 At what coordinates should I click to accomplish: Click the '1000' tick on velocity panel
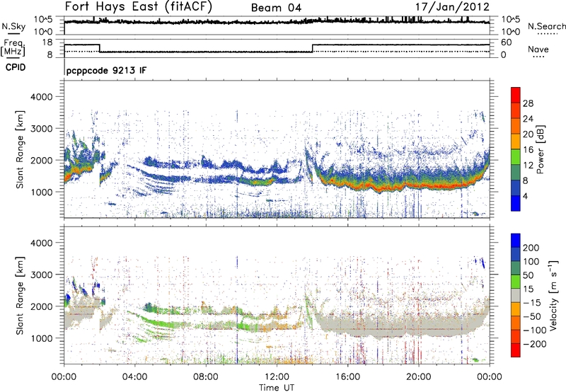coord(42,338)
